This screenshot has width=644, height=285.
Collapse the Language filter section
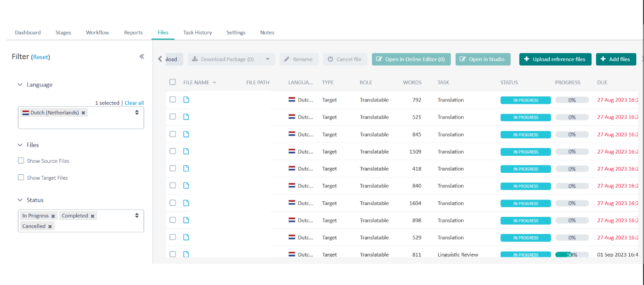point(20,85)
